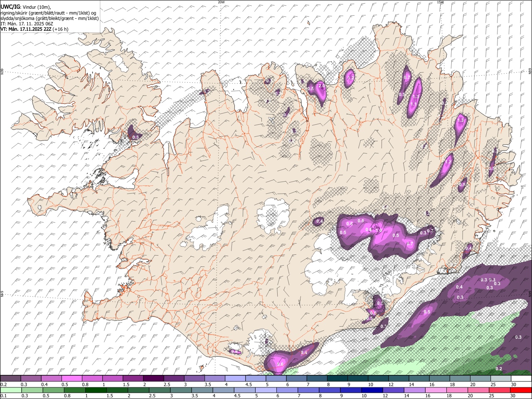Select the light pink lower swatch at 16
The image size is (532, 399).
tap(436, 390)
